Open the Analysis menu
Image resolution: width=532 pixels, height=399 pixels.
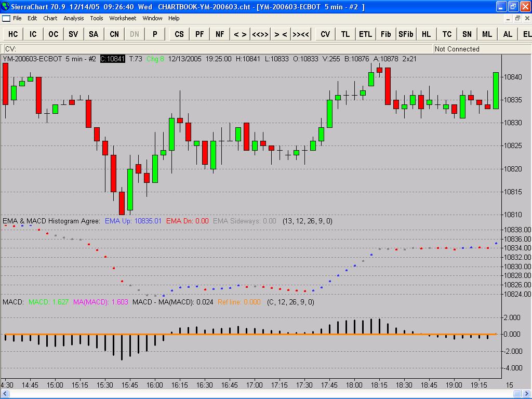pyautogui.click(x=73, y=18)
